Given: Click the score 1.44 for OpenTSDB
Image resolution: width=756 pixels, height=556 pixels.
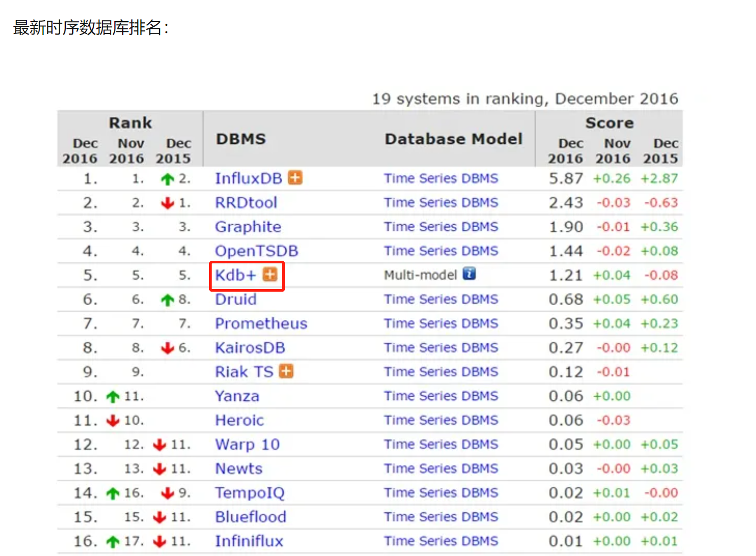Looking at the screenshot, I should click(x=566, y=251).
